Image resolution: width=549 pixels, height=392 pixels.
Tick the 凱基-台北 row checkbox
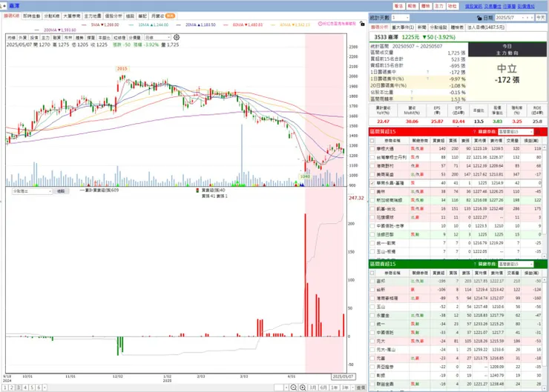pyautogui.click(x=372, y=209)
